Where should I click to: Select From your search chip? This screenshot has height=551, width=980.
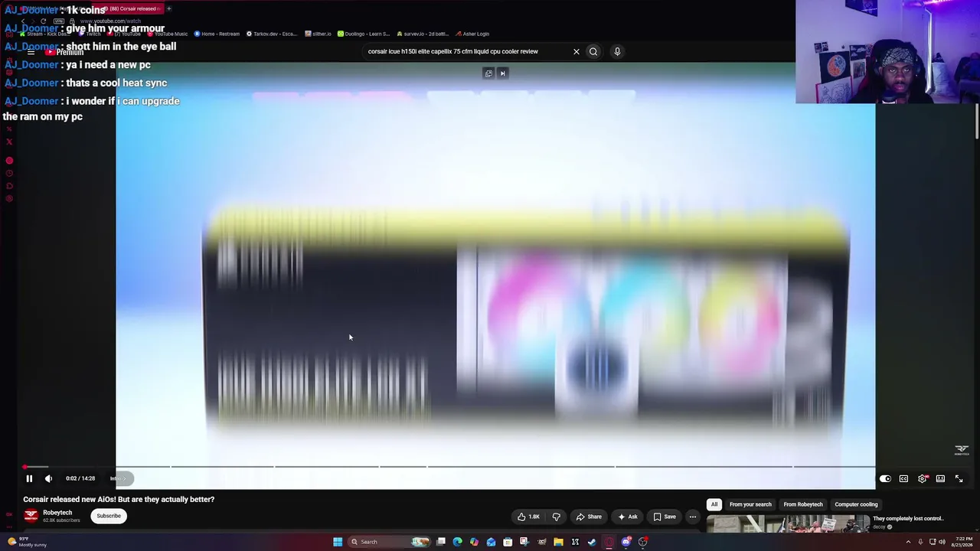click(x=750, y=504)
